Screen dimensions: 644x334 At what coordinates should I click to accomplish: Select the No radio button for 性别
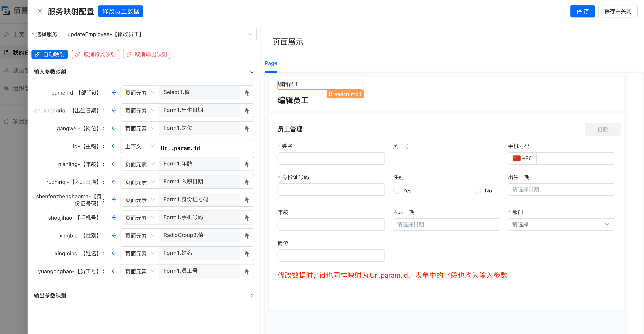click(x=478, y=191)
